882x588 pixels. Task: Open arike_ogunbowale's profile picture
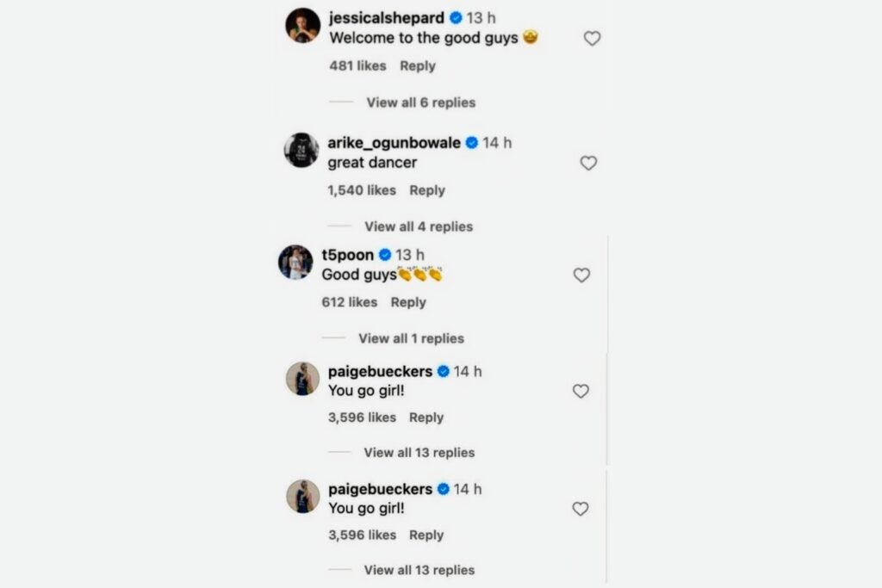(x=301, y=150)
